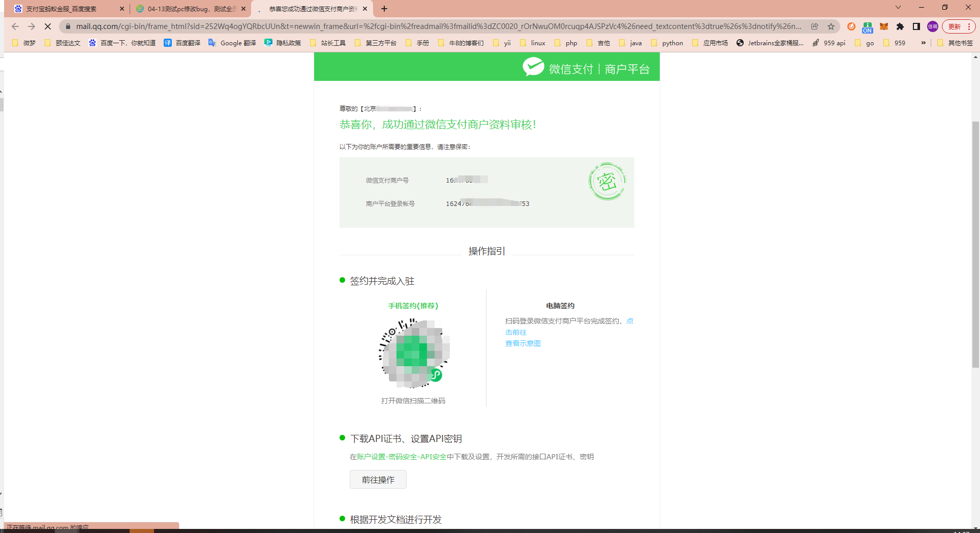Click the 微信支付商户号 label

tap(387, 180)
